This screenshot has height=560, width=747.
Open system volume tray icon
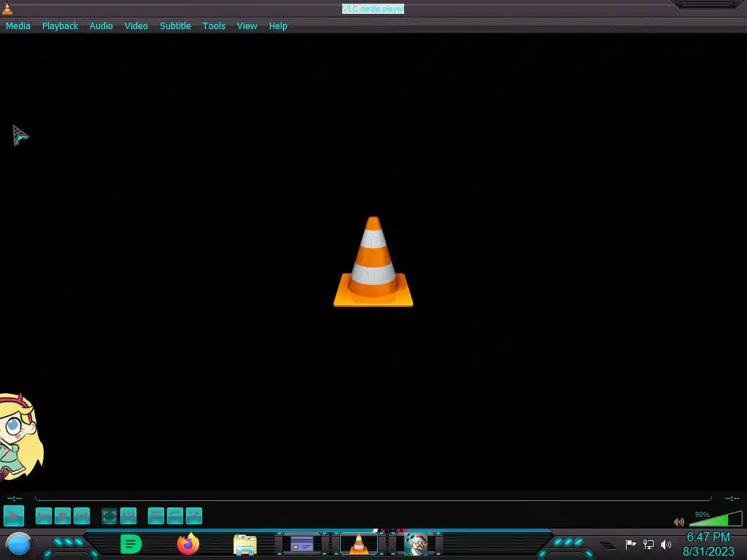(x=666, y=544)
